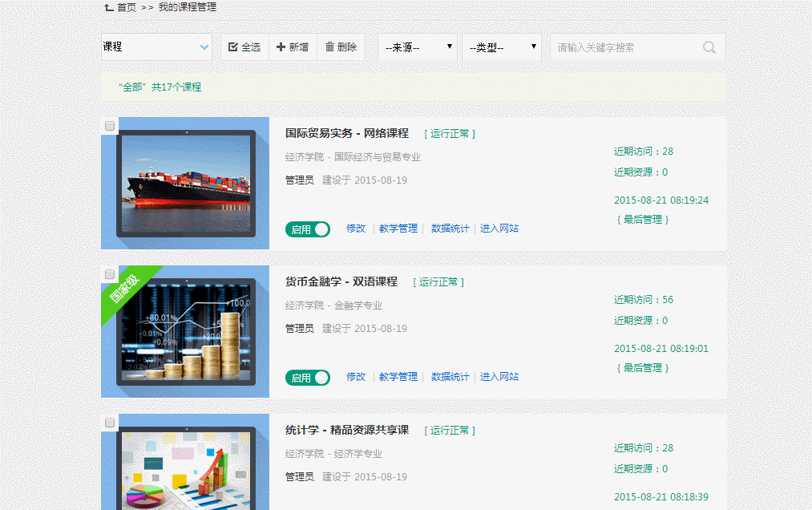Open the 课程 dropdown selector

coord(156,47)
